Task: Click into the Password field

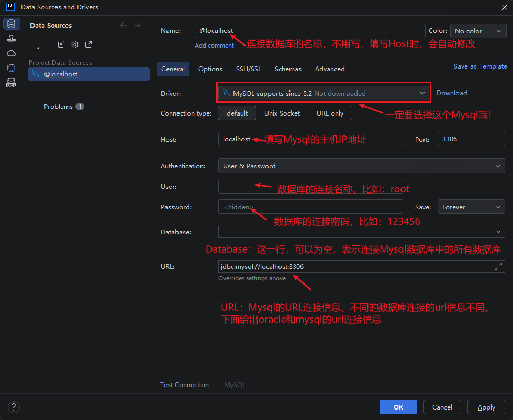Action: pyautogui.click(x=310, y=207)
